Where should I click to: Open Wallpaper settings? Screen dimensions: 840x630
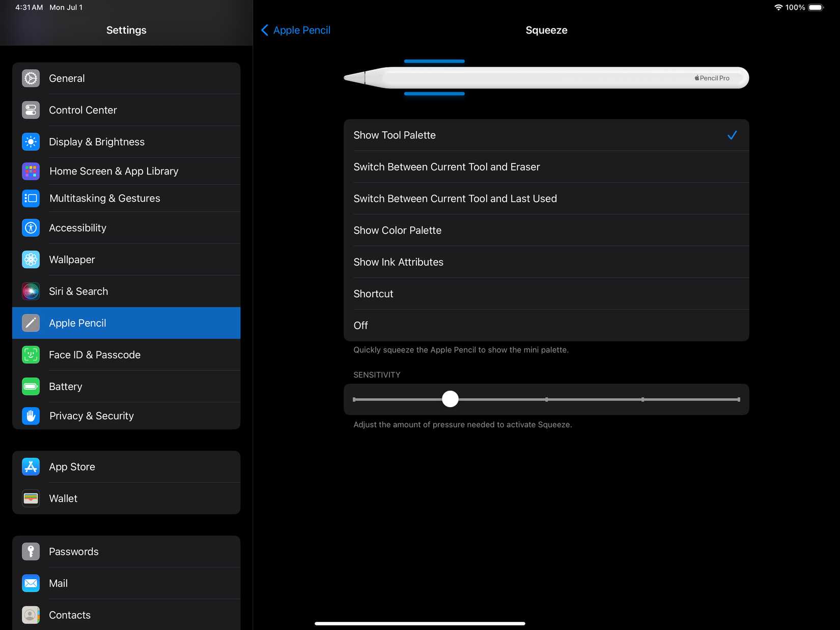coord(126,260)
